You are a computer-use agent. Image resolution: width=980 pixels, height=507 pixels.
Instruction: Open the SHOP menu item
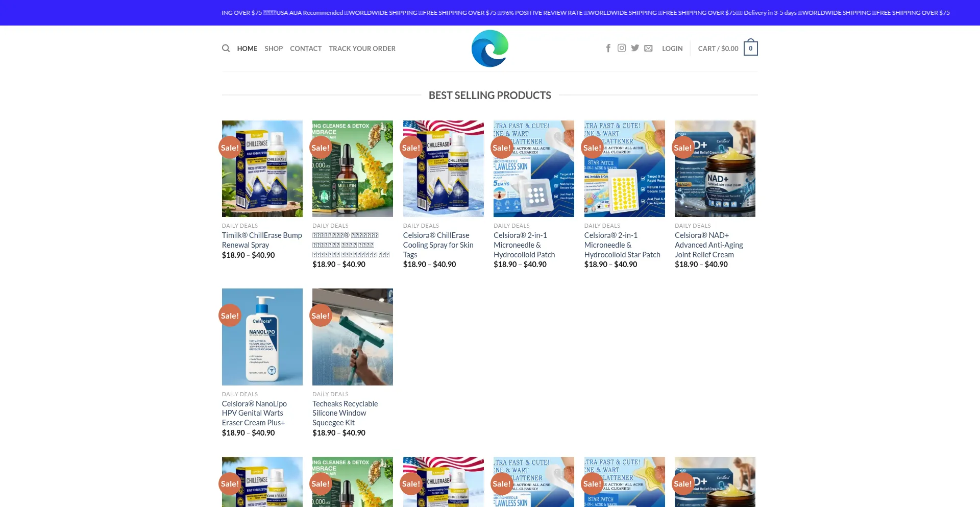coord(274,49)
